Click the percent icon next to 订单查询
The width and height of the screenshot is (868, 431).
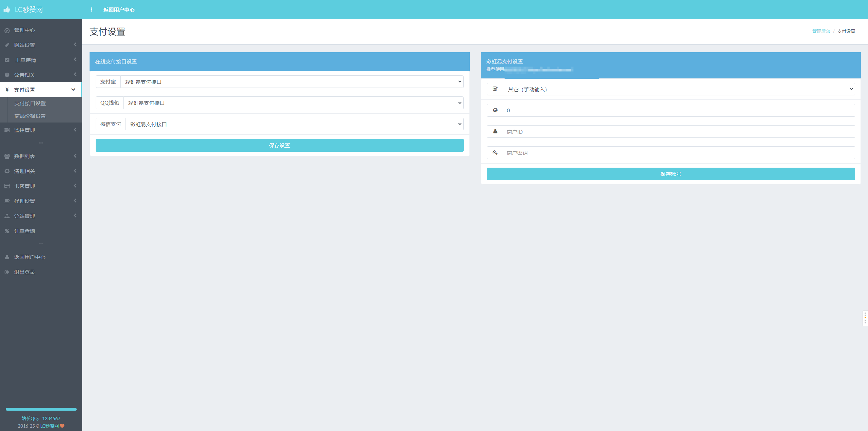(7, 231)
